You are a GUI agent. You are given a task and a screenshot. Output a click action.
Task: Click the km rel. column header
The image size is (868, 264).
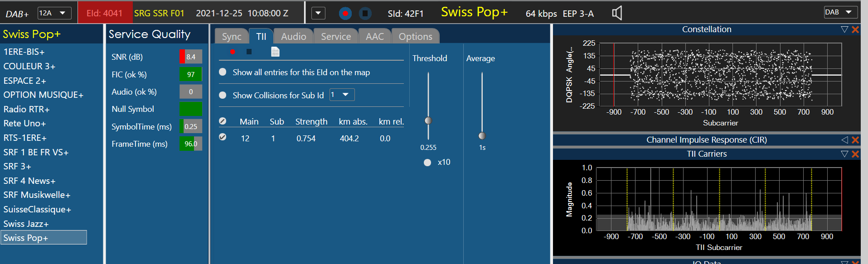tap(391, 121)
